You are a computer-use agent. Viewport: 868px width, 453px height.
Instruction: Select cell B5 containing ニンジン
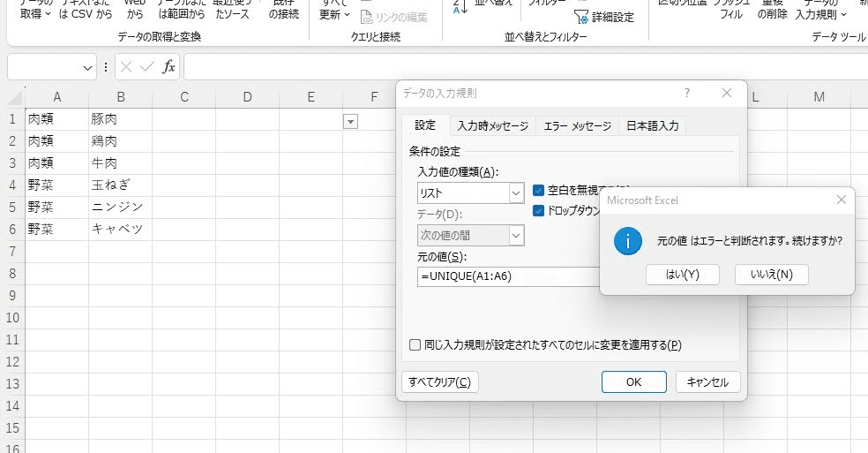point(121,207)
